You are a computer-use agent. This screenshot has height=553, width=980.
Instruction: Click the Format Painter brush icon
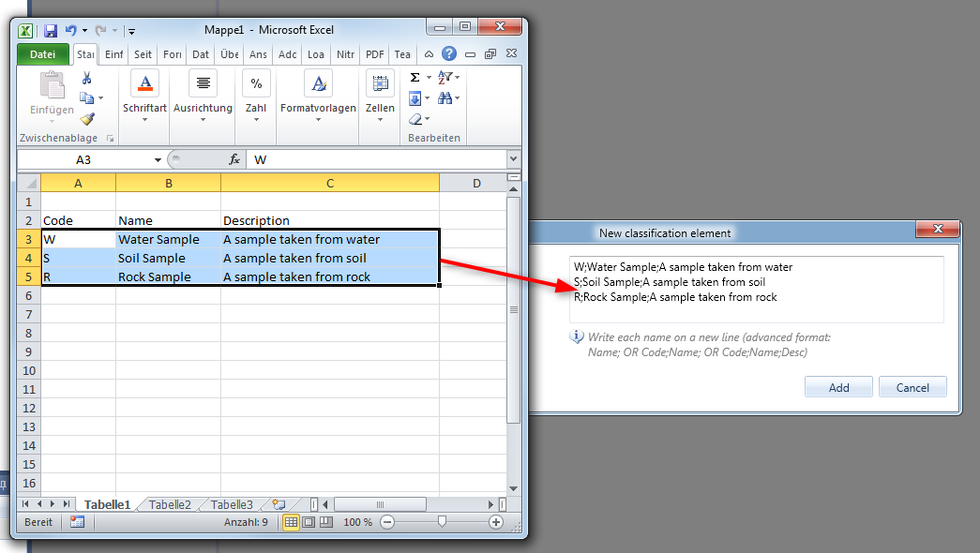[87, 119]
